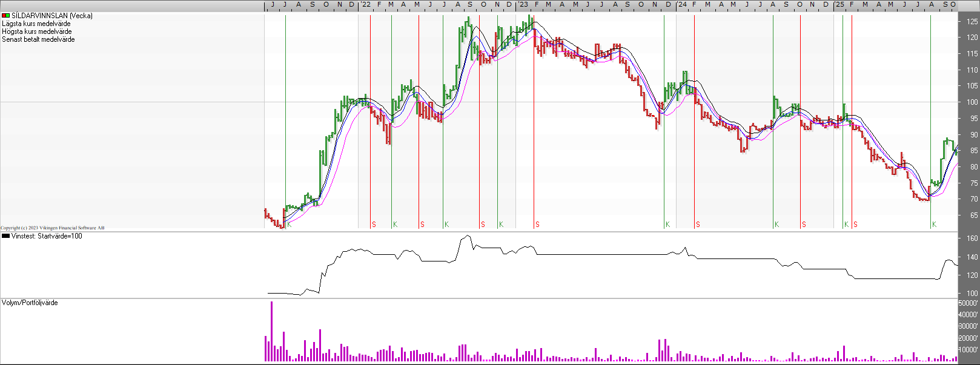Select the first red S marker after '22
The image size is (980, 365).
(374, 225)
